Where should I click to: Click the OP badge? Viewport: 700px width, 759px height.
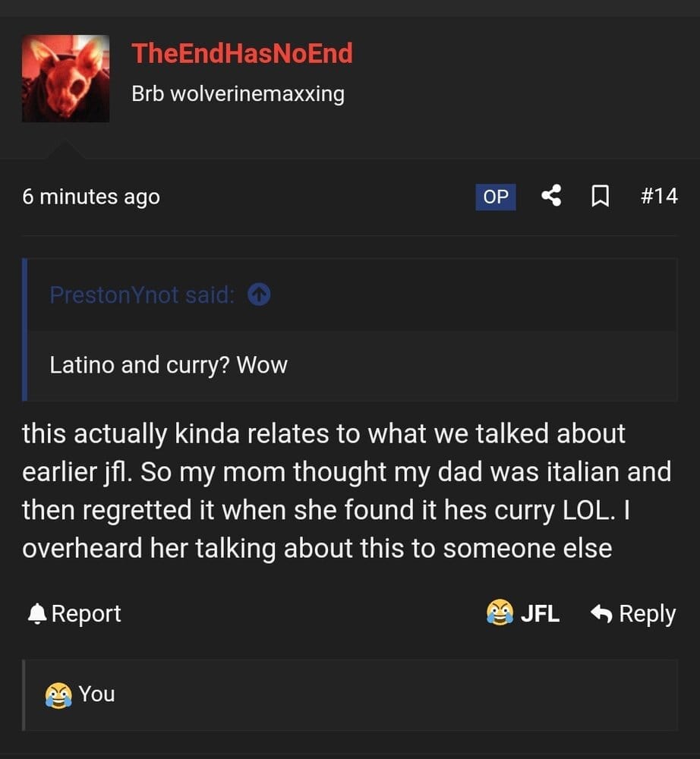496,197
